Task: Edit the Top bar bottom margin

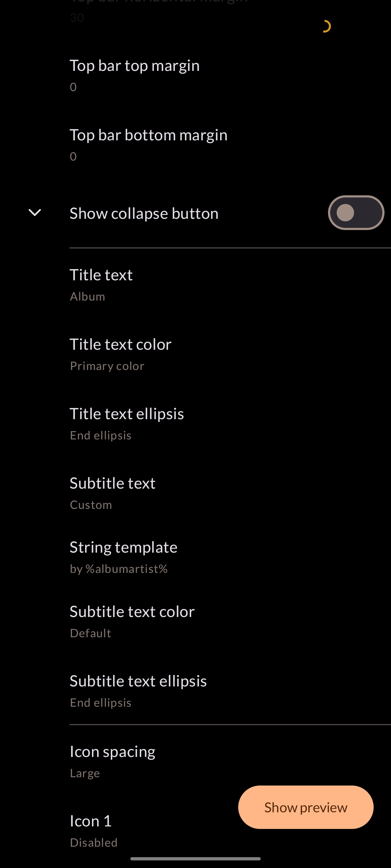Action: click(195, 145)
